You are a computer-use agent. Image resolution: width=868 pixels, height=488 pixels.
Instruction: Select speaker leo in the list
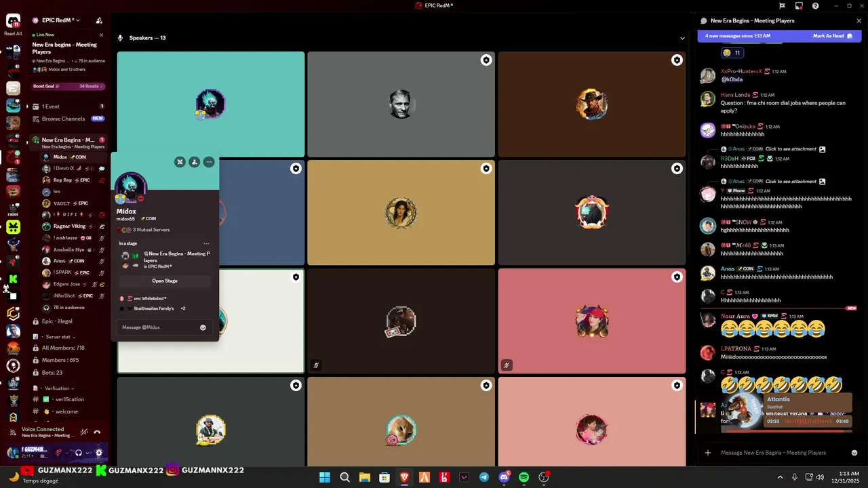point(73,192)
